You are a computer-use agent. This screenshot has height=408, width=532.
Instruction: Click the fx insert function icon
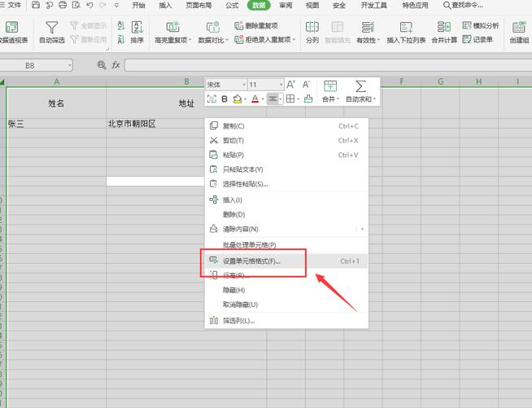pyautogui.click(x=116, y=65)
